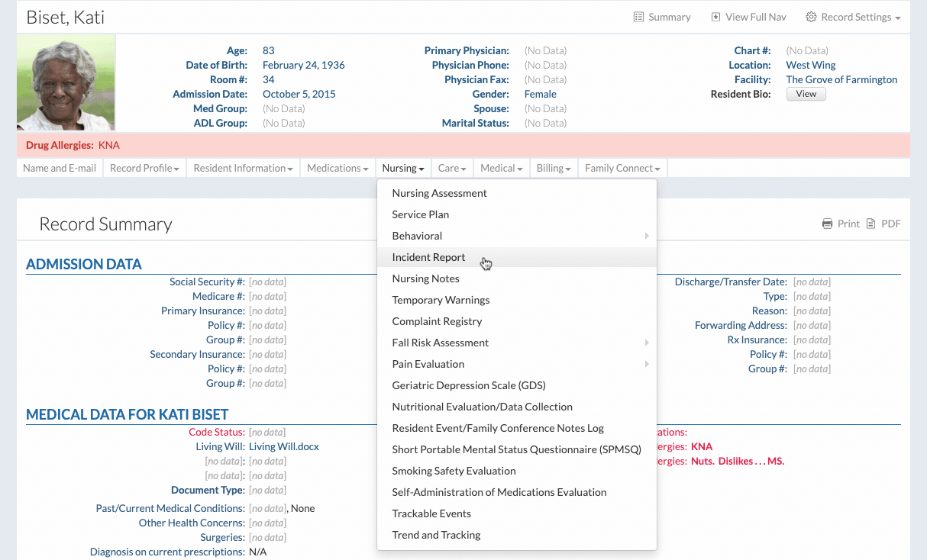
Task: Open Smoking Safety Evaluation
Action: coord(454,471)
